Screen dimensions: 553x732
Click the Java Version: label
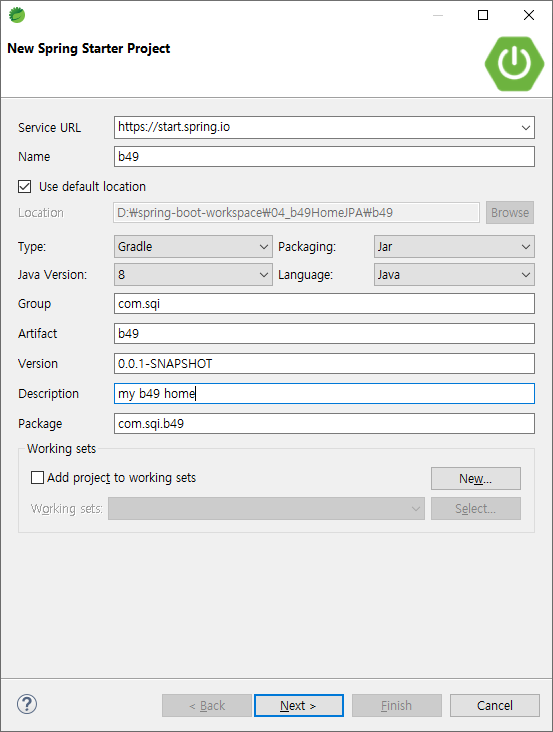pos(52,274)
